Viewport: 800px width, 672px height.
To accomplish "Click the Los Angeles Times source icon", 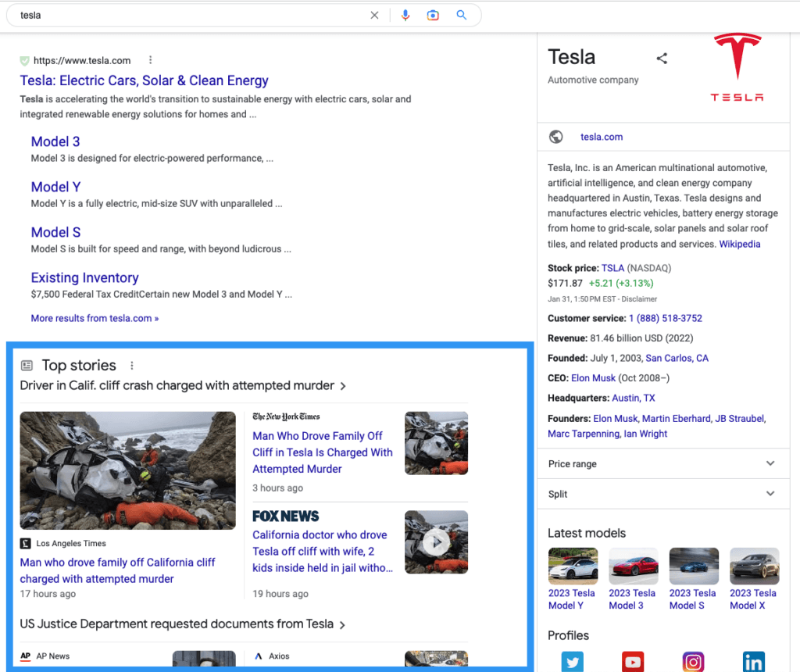I will 26,543.
